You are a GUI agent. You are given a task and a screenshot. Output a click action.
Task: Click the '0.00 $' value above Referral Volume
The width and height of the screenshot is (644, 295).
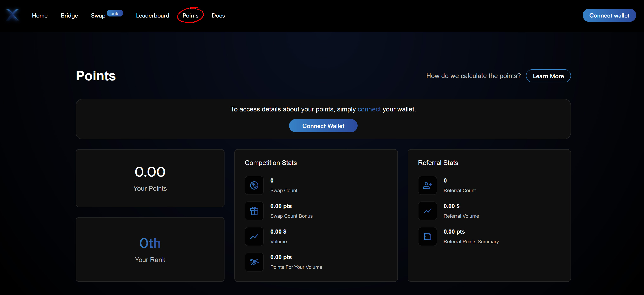click(451, 206)
